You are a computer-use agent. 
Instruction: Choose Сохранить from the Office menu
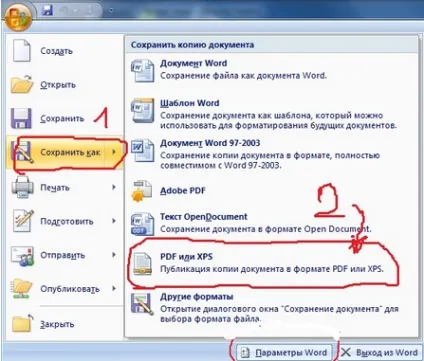pos(65,118)
